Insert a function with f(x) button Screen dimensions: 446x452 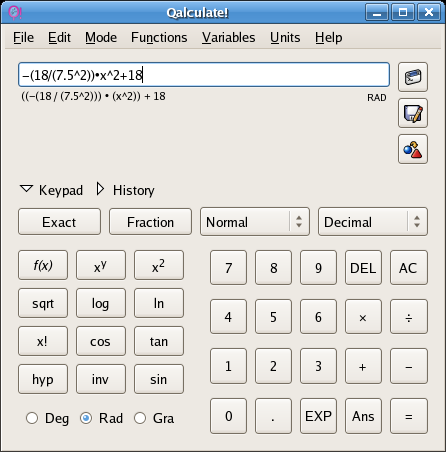click(x=43, y=265)
